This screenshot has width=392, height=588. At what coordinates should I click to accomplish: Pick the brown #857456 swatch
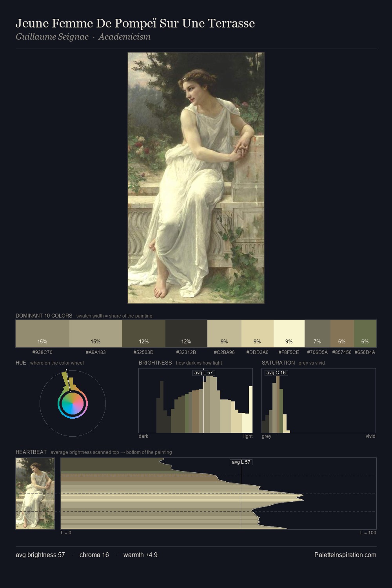click(x=342, y=334)
